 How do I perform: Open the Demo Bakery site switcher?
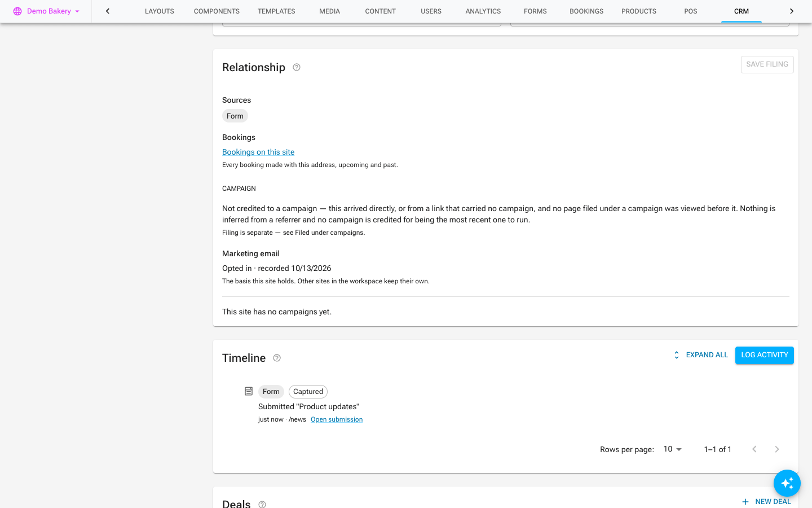tap(46, 11)
